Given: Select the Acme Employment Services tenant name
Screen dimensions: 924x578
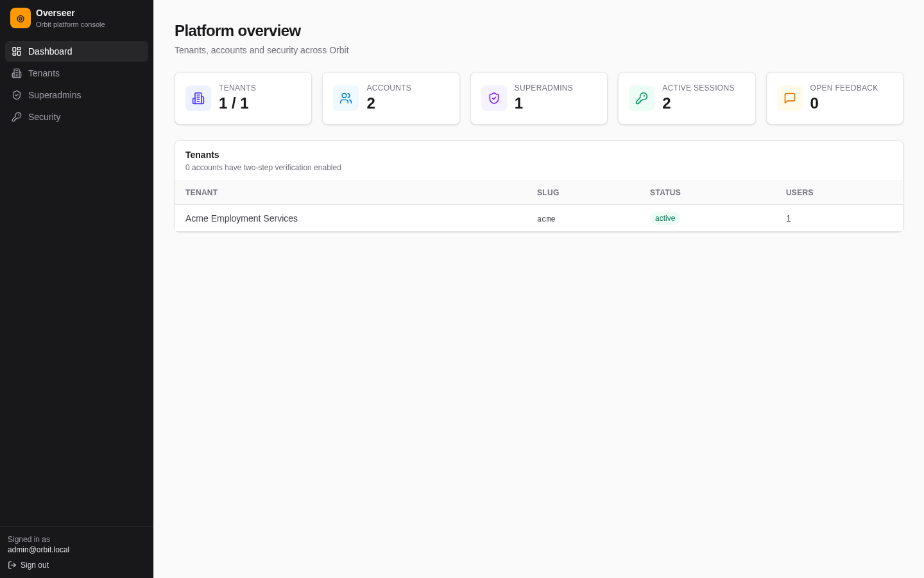Looking at the screenshot, I should (x=241, y=218).
